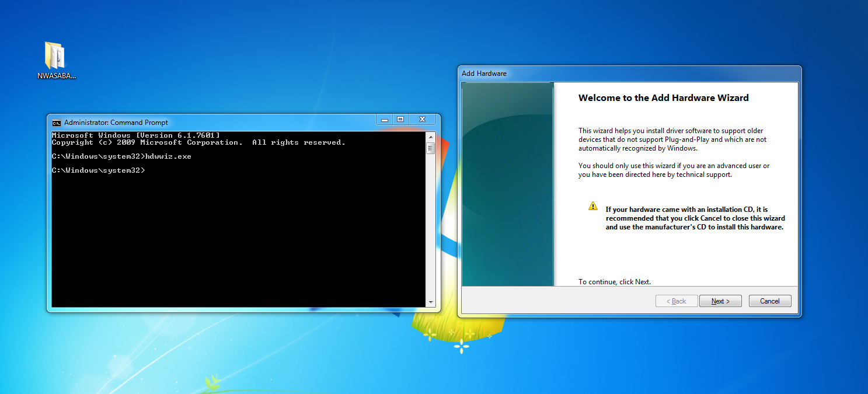Click the Command Prompt scrollbar thumb

pos(431,148)
